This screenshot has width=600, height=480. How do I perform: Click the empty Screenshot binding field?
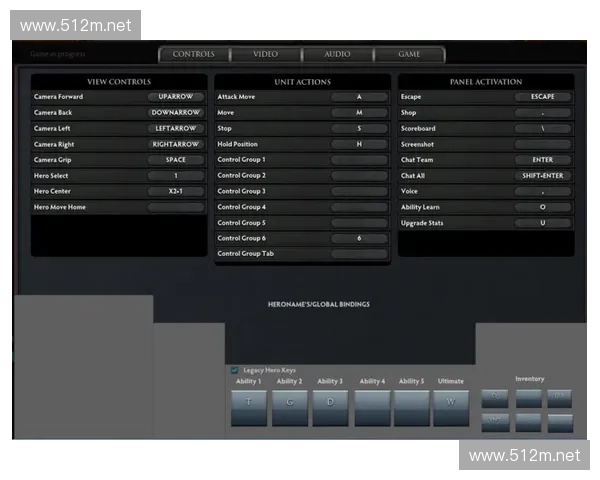(x=543, y=144)
